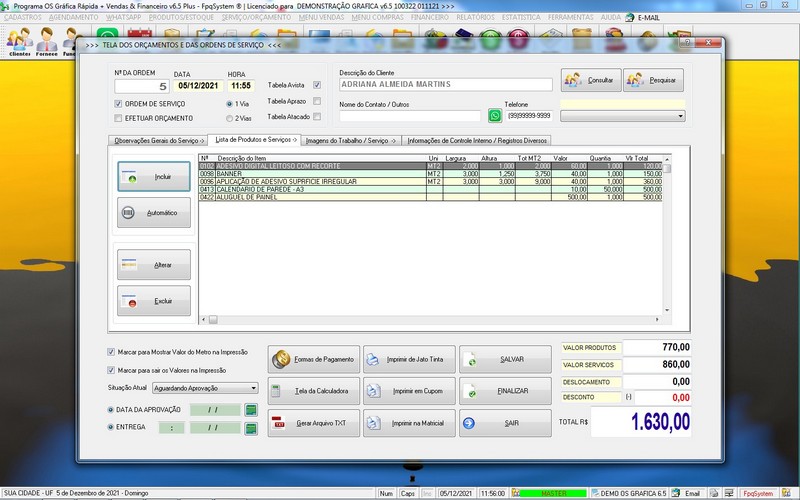800x500 pixels.
Task: Switch to Imagens do Trabalho / Serviço tab
Action: coord(351,140)
